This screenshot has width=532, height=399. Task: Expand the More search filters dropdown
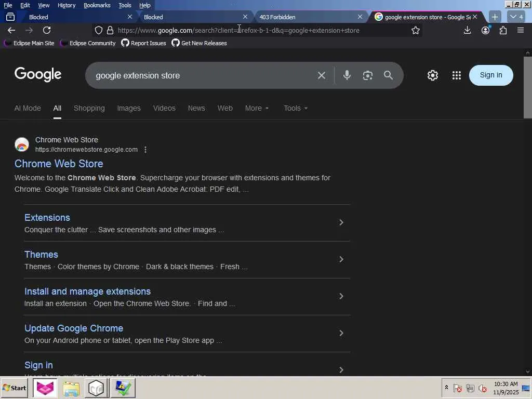point(257,108)
